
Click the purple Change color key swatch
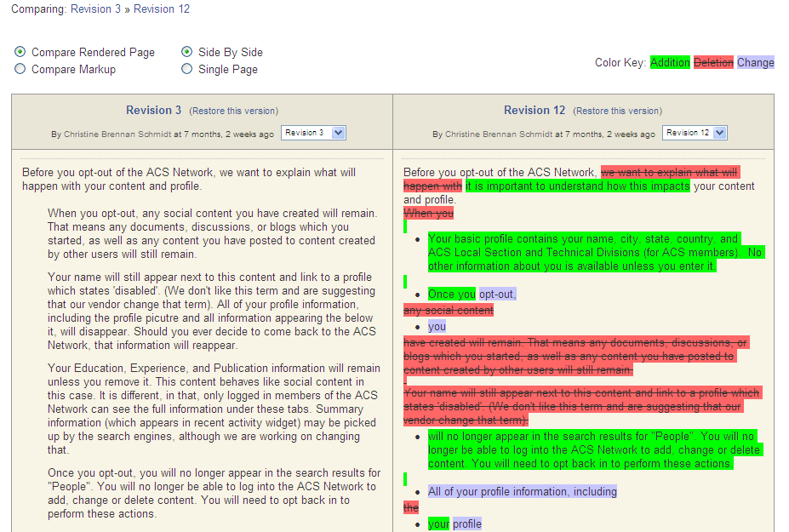coord(756,62)
